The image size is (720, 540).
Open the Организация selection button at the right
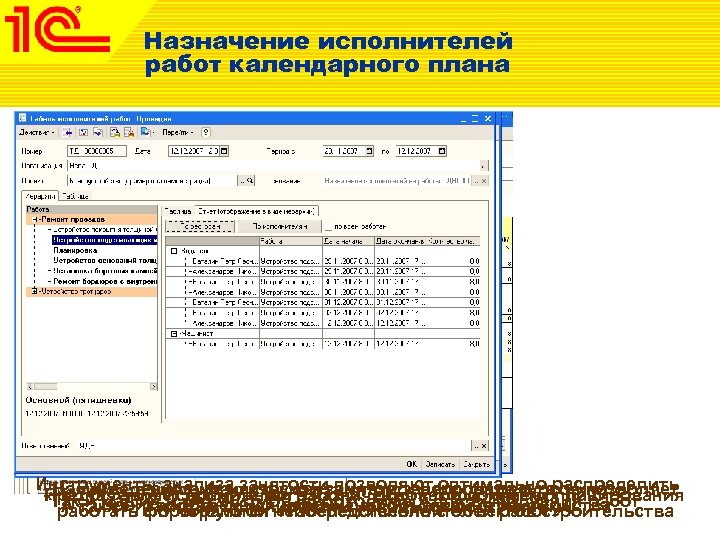point(484,166)
